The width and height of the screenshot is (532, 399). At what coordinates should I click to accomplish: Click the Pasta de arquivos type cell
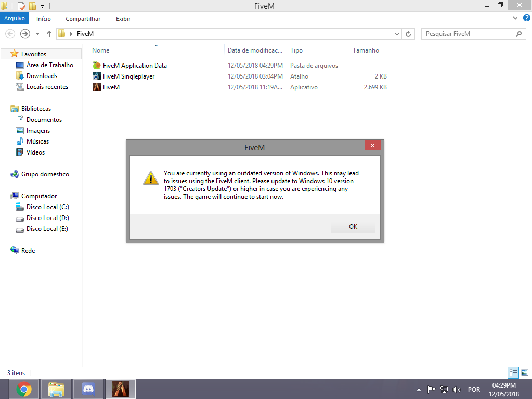tap(314, 66)
